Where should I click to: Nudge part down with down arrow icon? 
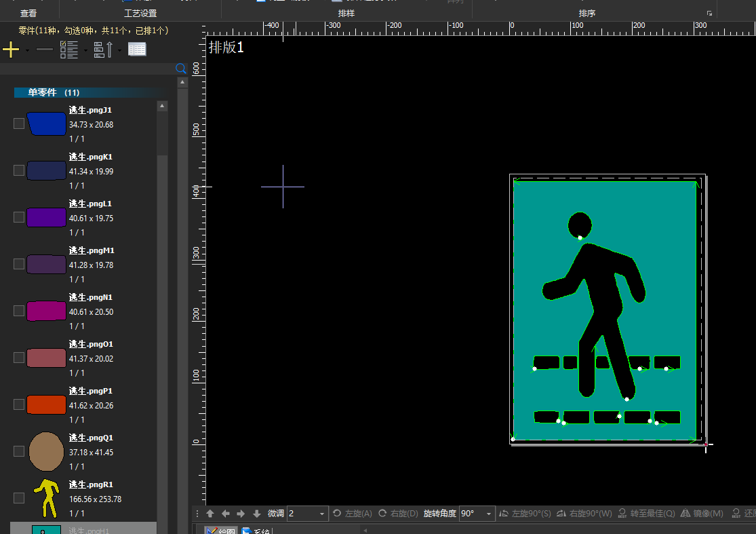(x=257, y=514)
